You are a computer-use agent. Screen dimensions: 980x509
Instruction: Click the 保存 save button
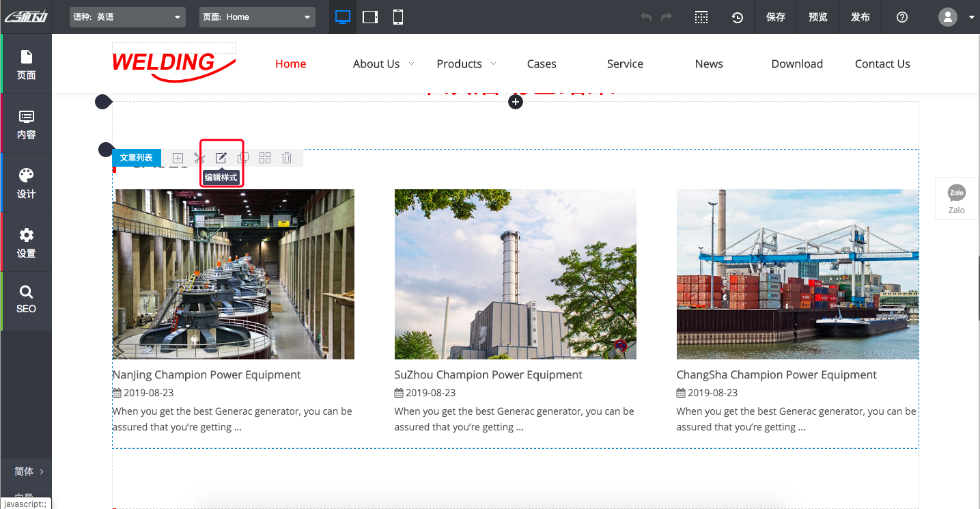[776, 18]
